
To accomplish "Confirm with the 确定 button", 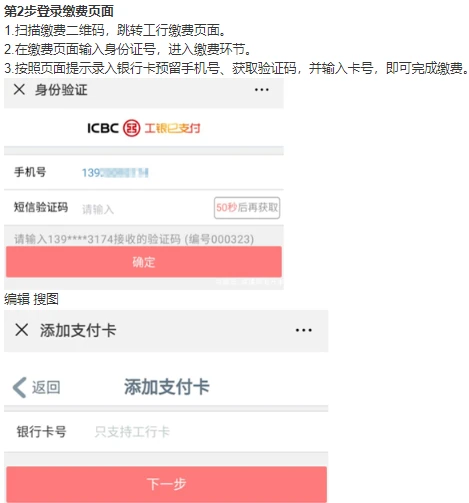I will tap(144, 262).
